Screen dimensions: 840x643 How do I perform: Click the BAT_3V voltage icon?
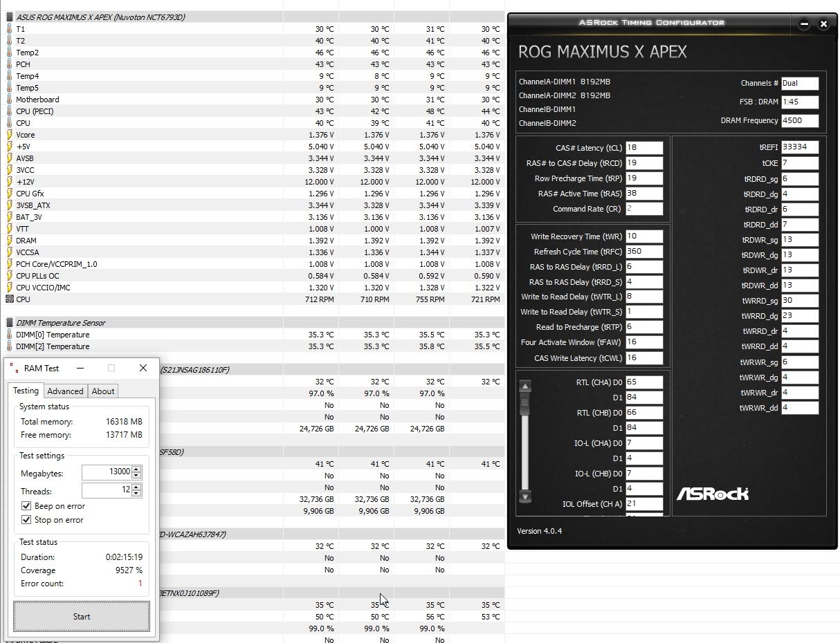[x=9, y=217]
